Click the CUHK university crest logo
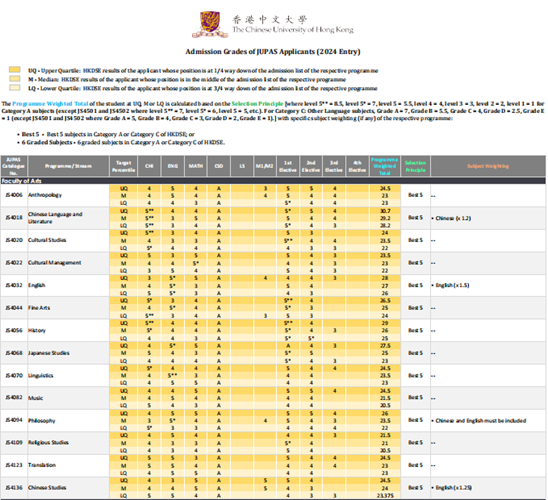This screenshot has width=548, height=500. tap(210, 24)
